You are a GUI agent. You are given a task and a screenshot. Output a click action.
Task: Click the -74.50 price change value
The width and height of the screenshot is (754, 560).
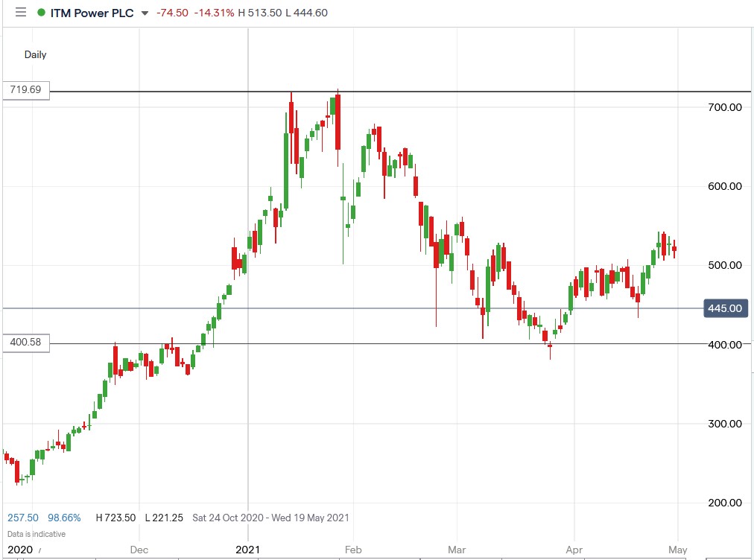pyautogui.click(x=172, y=13)
